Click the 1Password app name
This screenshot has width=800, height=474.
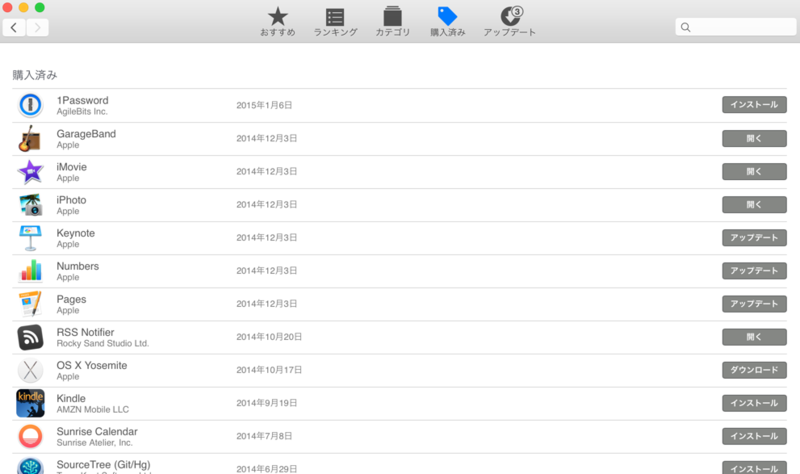click(x=82, y=101)
